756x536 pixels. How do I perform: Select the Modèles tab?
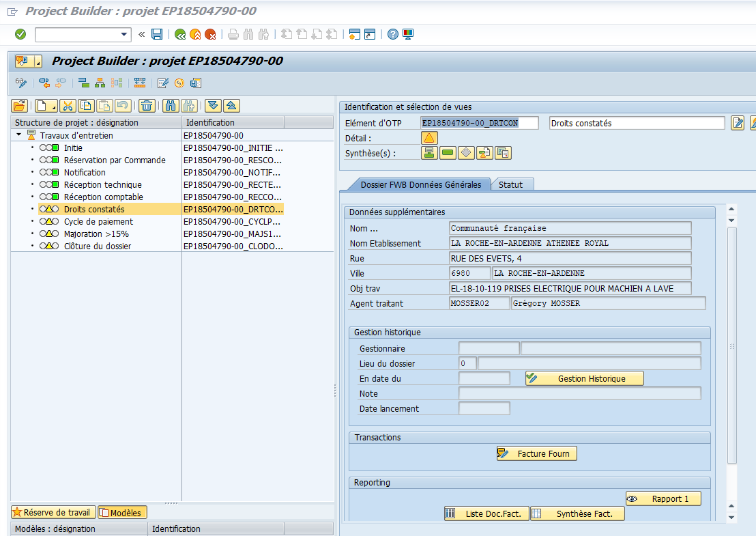pyautogui.click(x=122, y=513)
